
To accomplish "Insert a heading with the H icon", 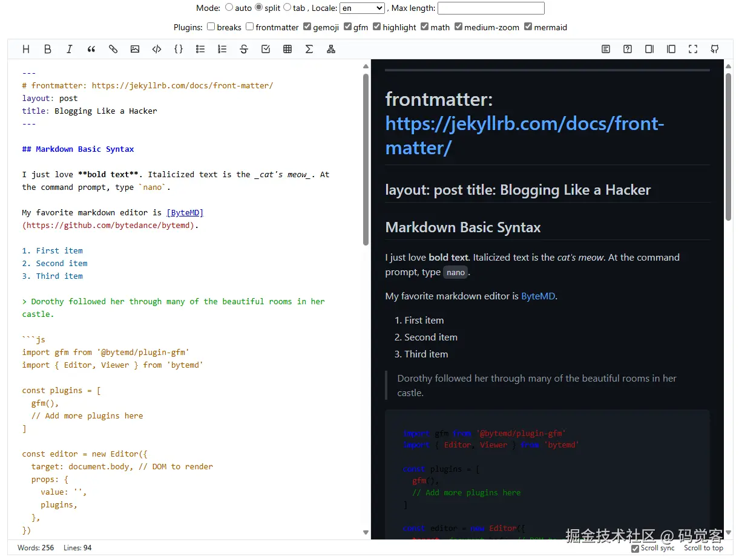I will pos(26,49).
